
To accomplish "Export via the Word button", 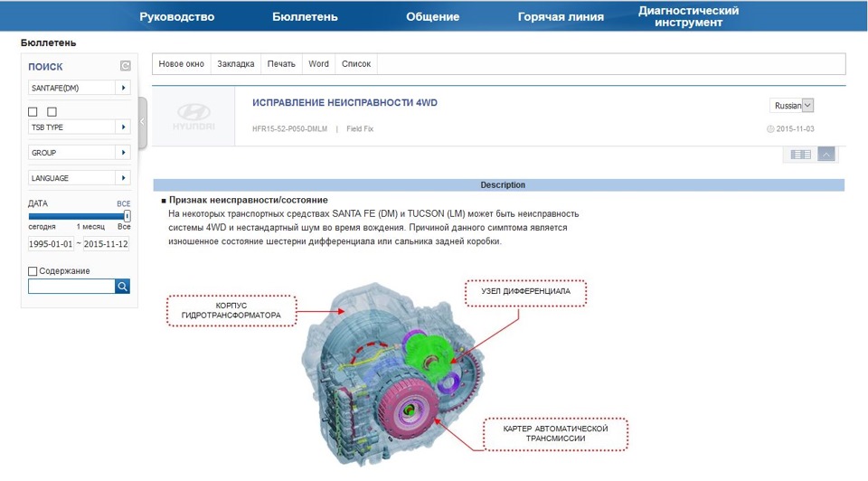I will point(319,63).
